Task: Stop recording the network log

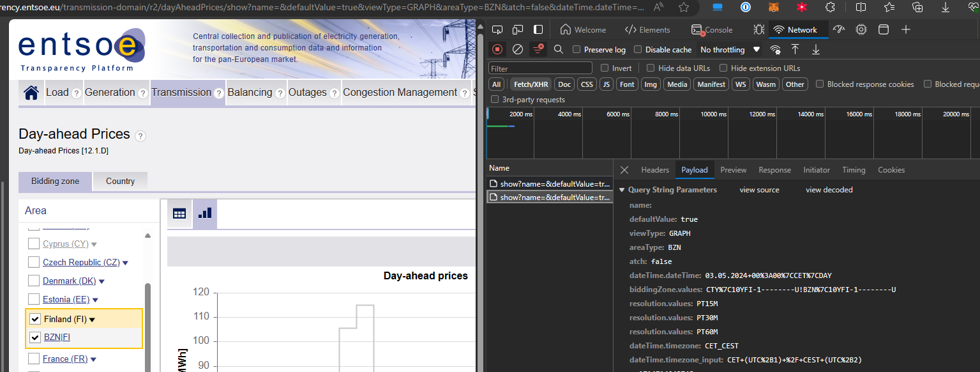Action: pyautogui.click(x=497, y=49)
